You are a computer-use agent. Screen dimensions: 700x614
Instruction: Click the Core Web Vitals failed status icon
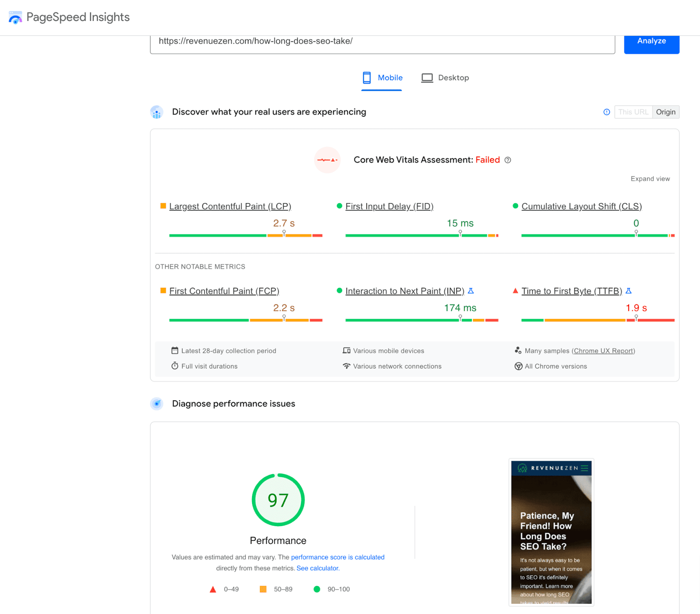(x=327, y=160)
